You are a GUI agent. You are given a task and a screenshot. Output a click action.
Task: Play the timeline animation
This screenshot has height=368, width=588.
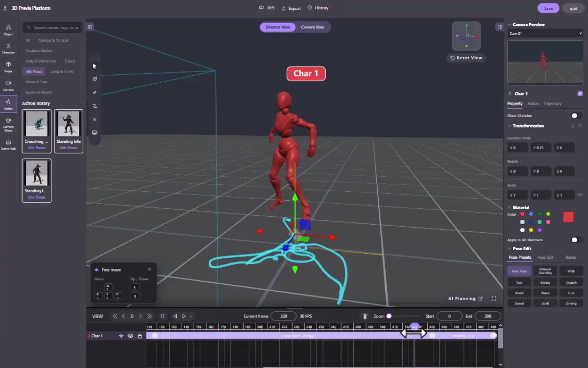(x=132, y=316)
